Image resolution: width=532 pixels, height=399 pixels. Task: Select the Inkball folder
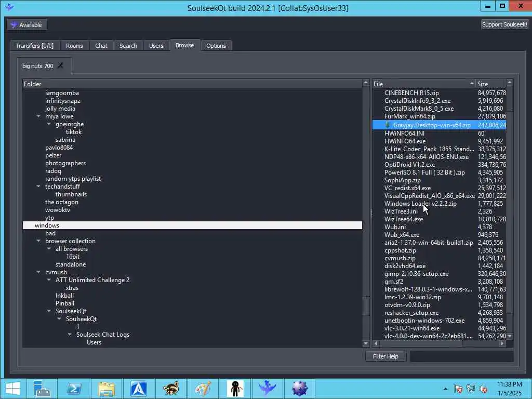tap(64, 296)
